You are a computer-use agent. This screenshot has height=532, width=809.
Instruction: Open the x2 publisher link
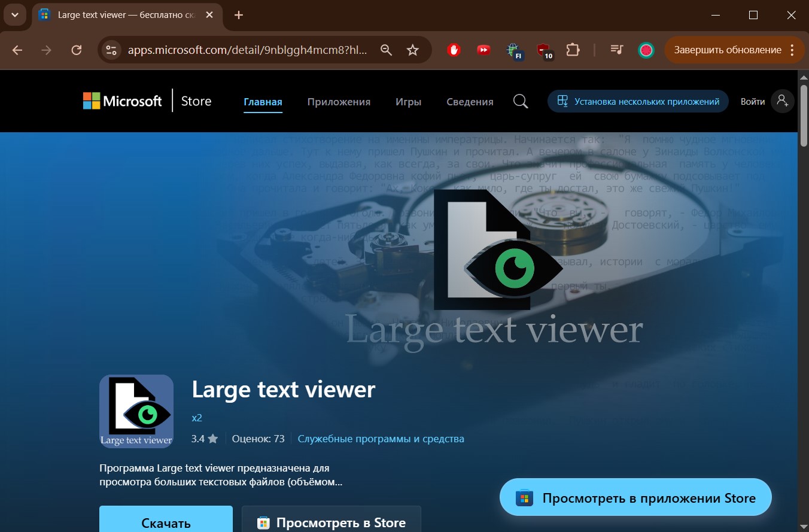click(x=197, y=418)
